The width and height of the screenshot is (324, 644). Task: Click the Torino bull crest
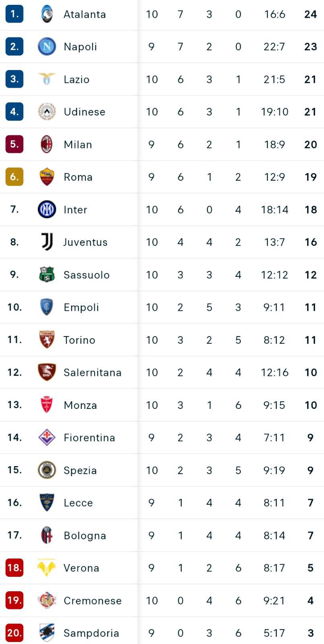(47, 340)
